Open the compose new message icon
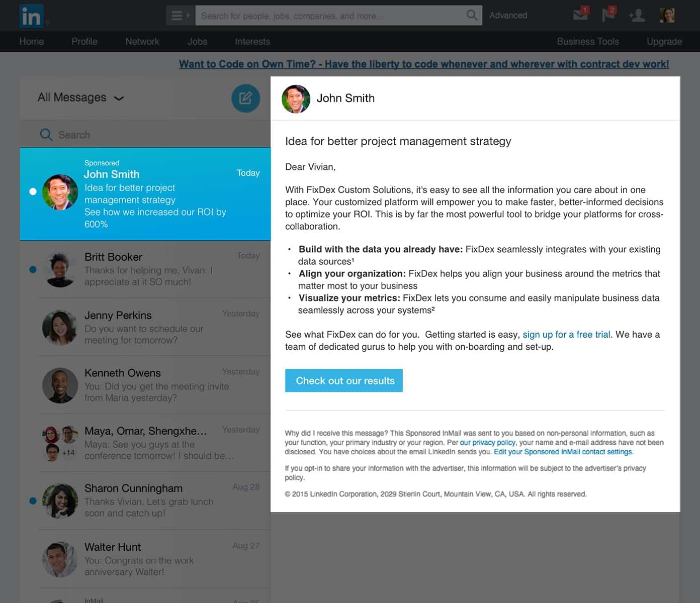Screen dimensions: 700x603 coord(245,98)
